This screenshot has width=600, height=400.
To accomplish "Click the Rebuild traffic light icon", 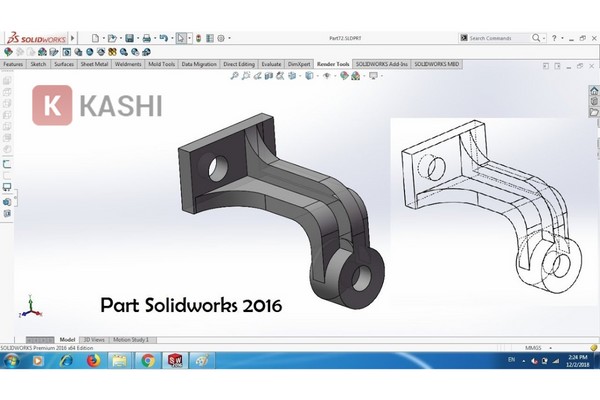I will [198, 38].
